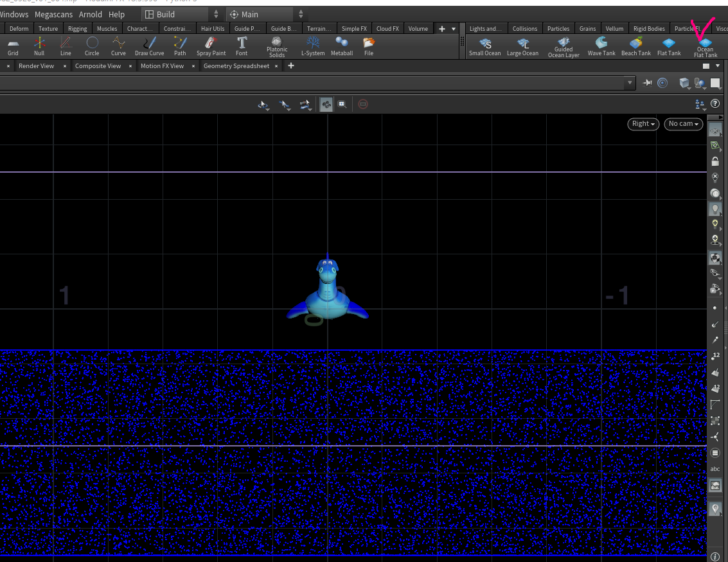Viewport: 728px width, 562px height.
Task: Expand the shelf set options arrow
Action: click(x=454, y=29)
